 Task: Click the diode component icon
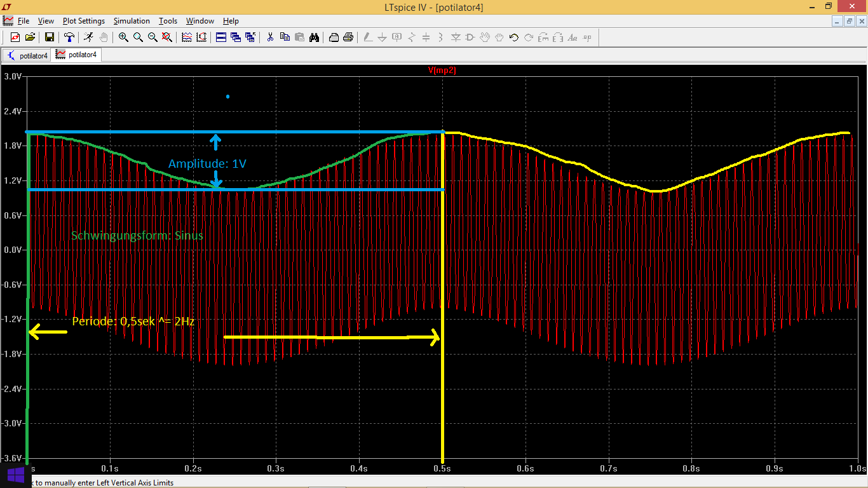(456, 37)
